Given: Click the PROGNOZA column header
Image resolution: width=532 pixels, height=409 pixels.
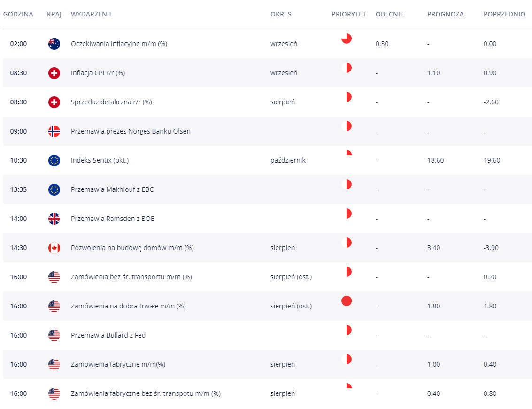Looking at the screenshot, I should (446, 14).
